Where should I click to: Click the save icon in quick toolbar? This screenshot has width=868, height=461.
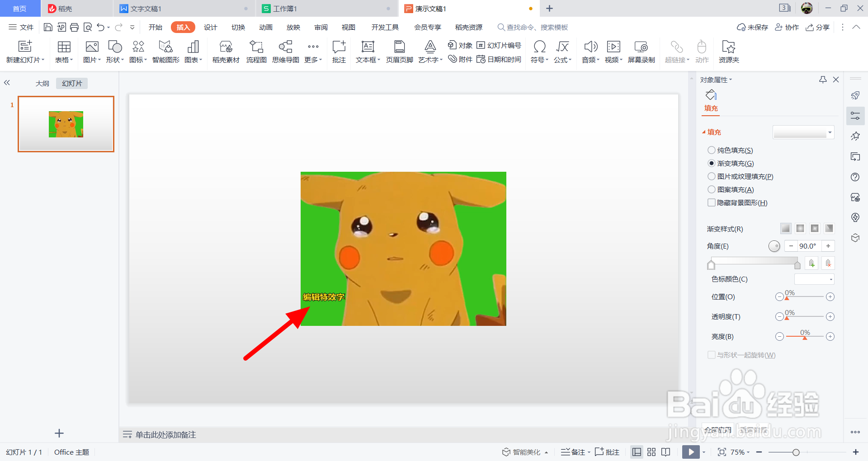coord(48,27)
